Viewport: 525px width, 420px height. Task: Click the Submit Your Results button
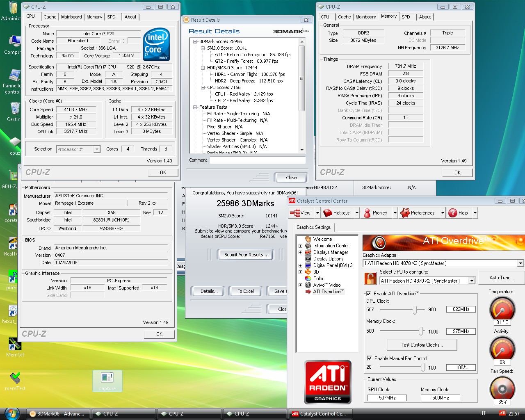pyautogui.click(x=245, y=255)
